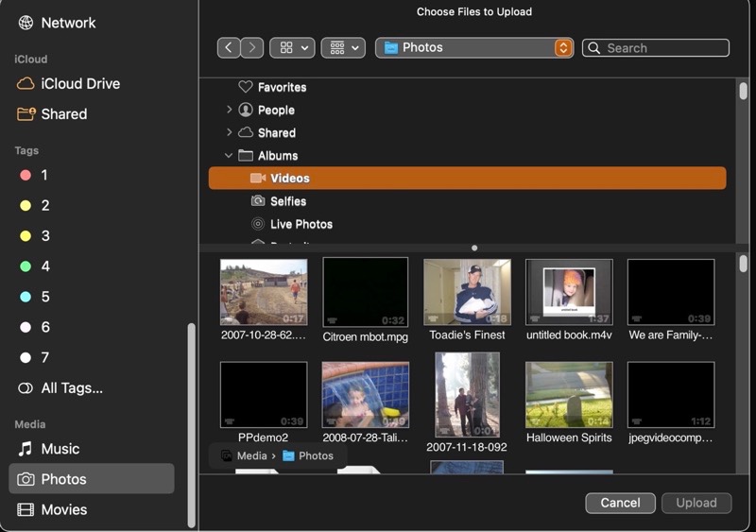Open the icon view options dropdown
The image size is (756, 532).
click(x=292, y=47)
